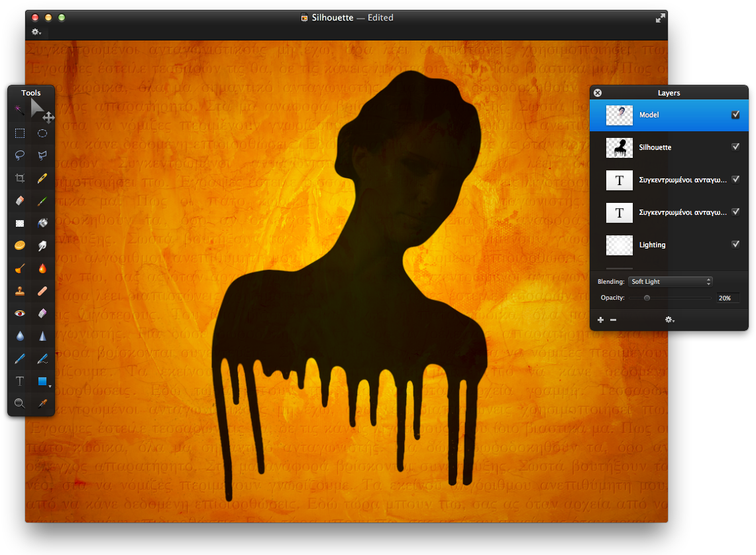This screenshot has width=756, height=555.
Task: Click the Opacity slider handle
Action: coord(647,298)
